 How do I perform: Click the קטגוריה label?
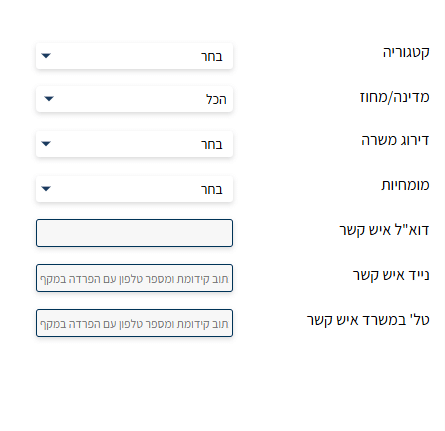pos(406,52)
